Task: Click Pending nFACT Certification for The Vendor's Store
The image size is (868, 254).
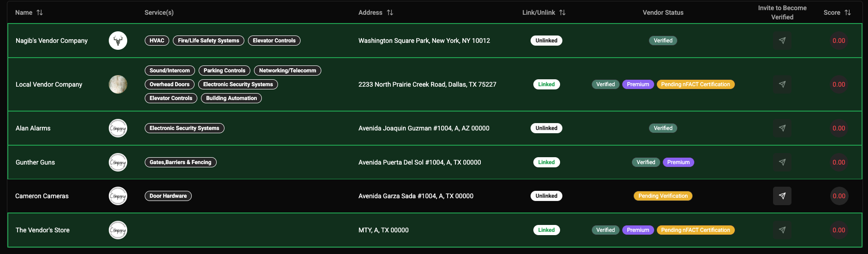Action: click(x=696, y=230)
